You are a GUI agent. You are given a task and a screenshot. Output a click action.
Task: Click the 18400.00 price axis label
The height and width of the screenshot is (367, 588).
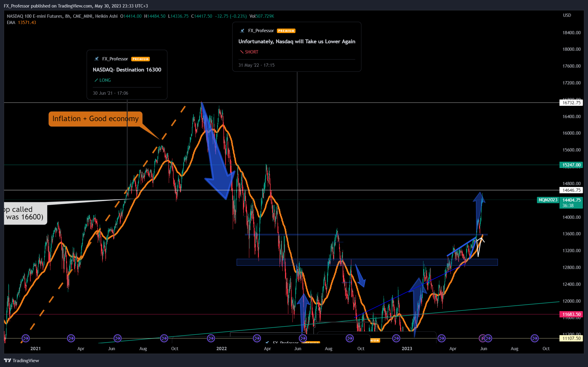point(571,32)
